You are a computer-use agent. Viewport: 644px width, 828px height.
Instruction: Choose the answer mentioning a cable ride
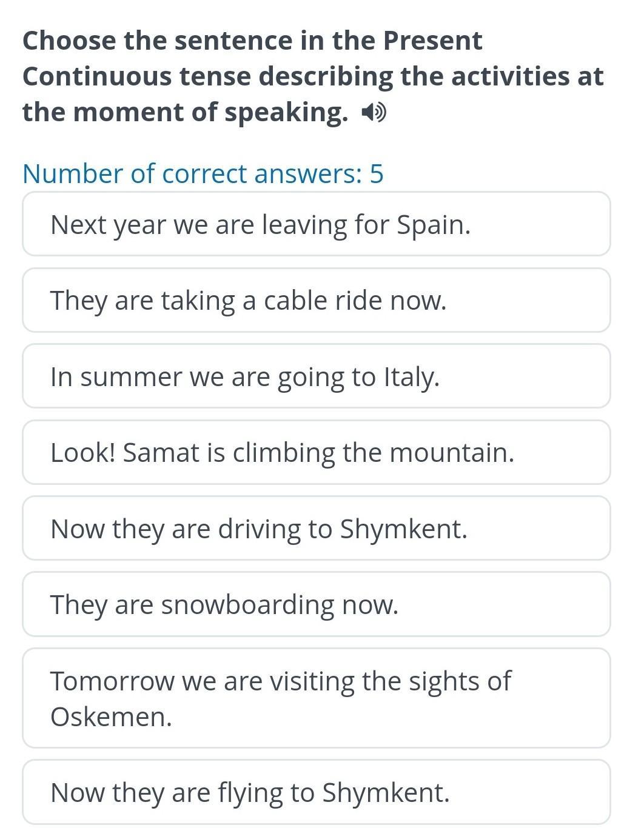click(317, 300)
